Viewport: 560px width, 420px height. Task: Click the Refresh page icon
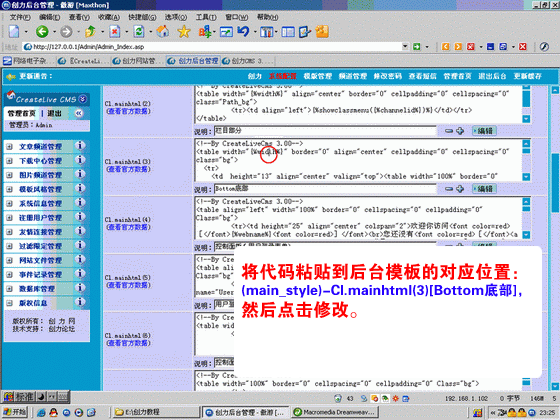139,32
